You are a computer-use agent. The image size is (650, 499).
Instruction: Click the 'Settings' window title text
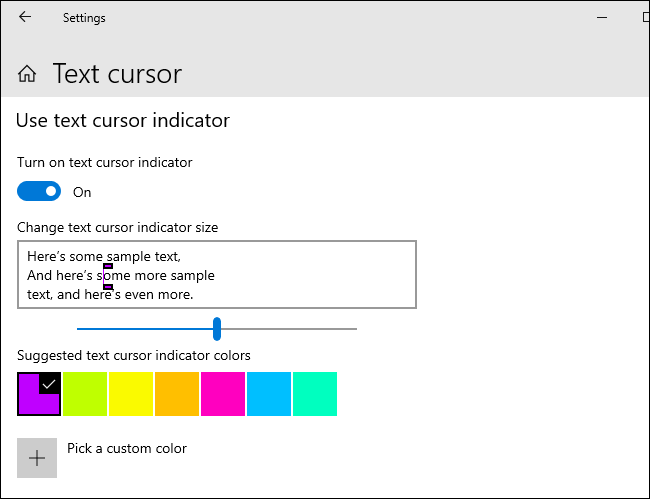pos(84,18)
